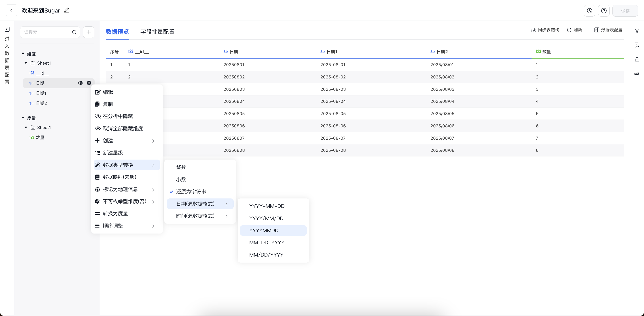This screenshot has width=644, height=316.
Task: Switch to the 数据预览 tab
Action: [117, 32]
